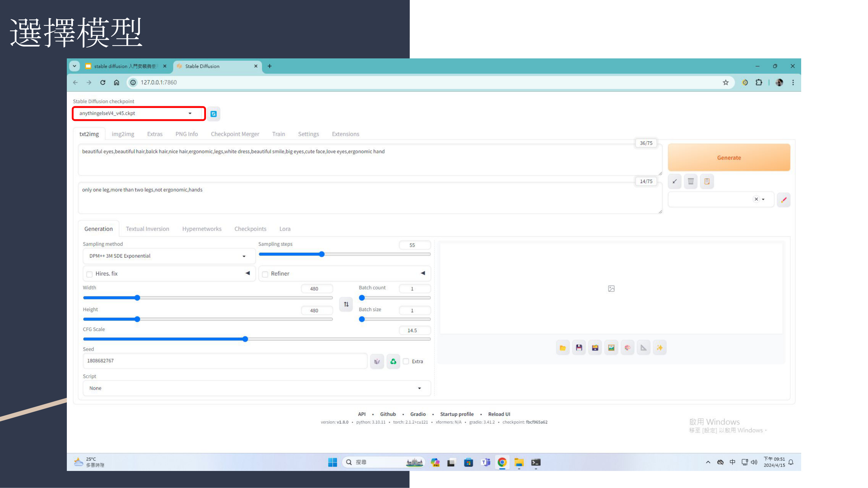Open PNG Info tab
868x488 pixels.
coord(187,134)
